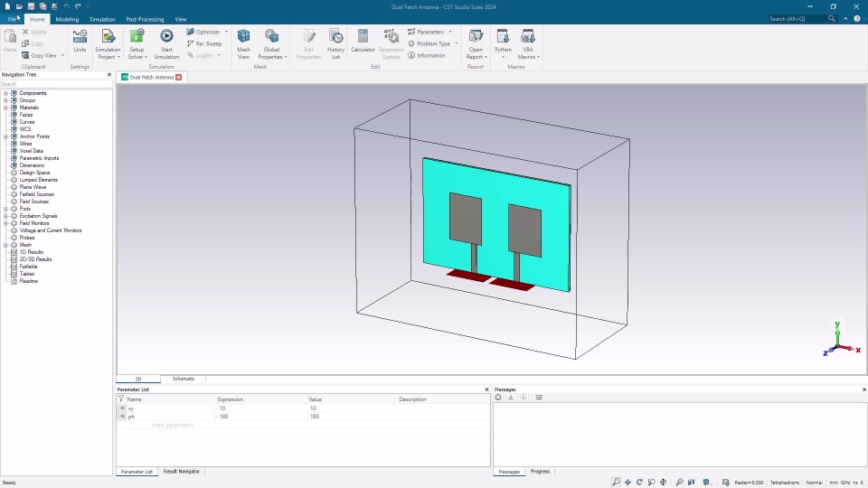Start the simulation

(166, 44)
